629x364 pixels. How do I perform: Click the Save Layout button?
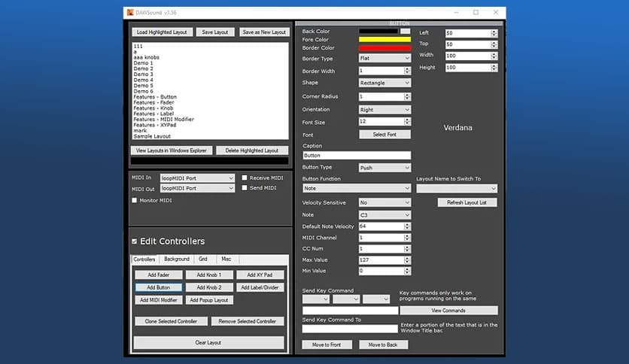[x=215, y=32]
